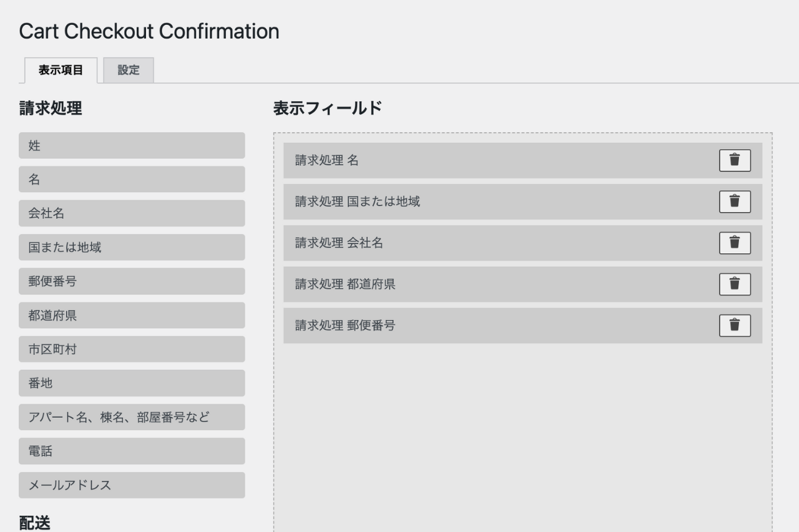The height and width of the screenshot is (532, 799).
Task: Click the 請求処理 名 row label
Action: [x=327, y=161]
